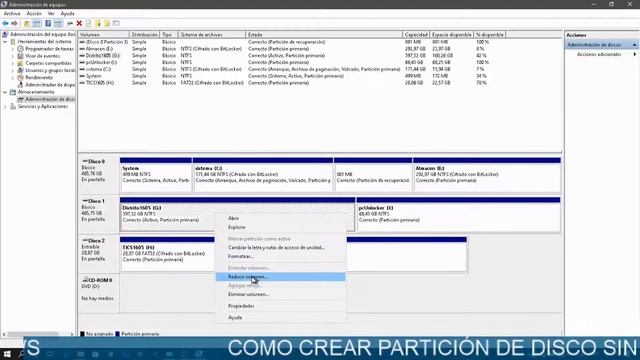Expand Usuarios y grupos locales node

[x=12, y=70]
